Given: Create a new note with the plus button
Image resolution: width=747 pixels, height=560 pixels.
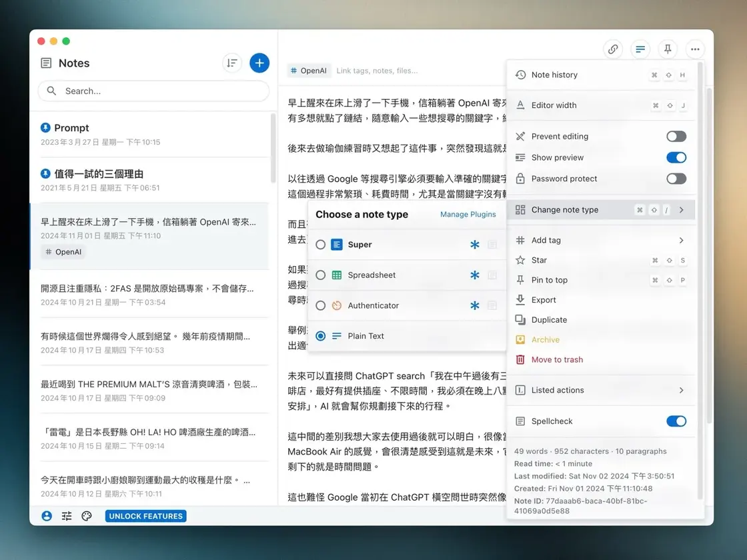Looking at the screenshot, I should [259, 63].
